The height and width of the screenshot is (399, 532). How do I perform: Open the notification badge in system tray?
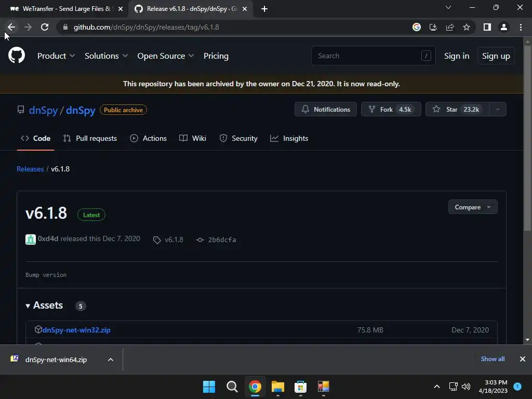click(x=517, y=387)
